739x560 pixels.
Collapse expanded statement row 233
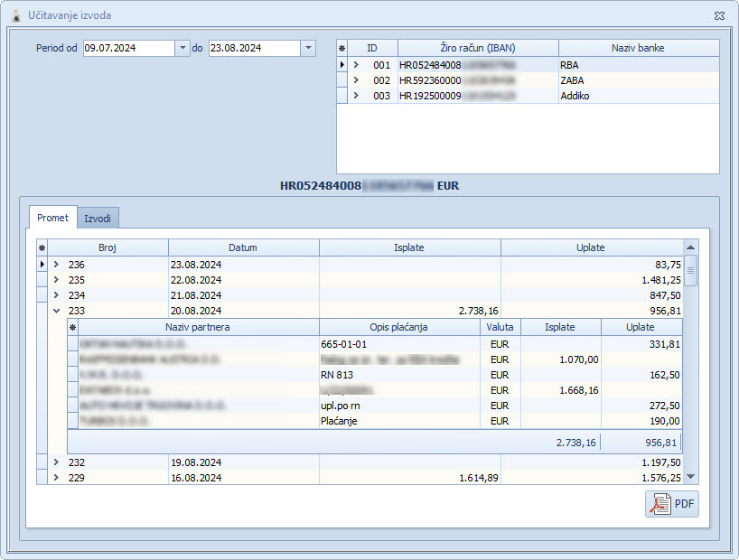(56, 311)
